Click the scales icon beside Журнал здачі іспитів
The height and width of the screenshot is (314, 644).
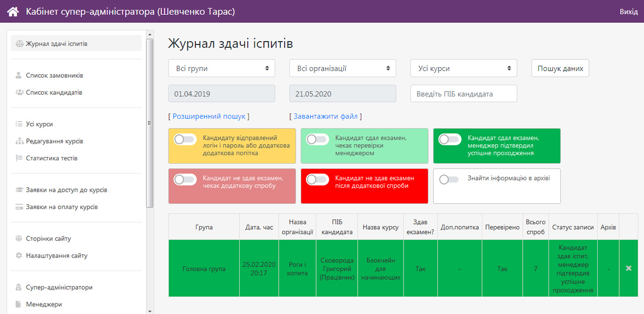pyautogui.click(x=19, y=44)
